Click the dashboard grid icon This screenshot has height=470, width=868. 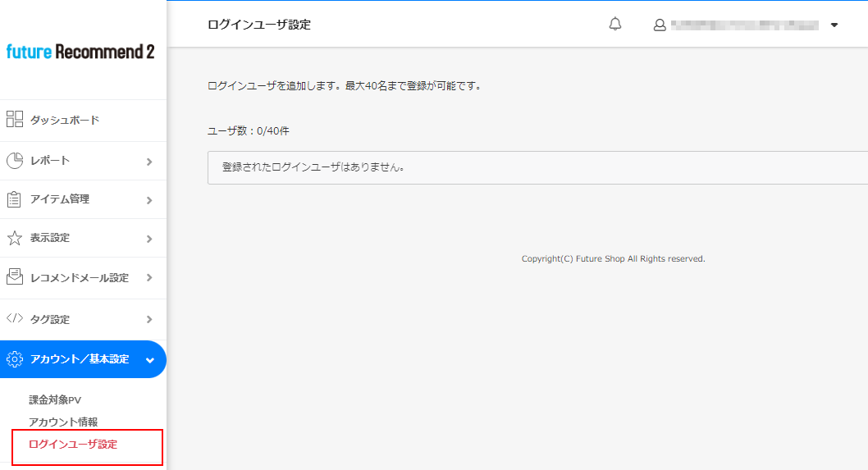click(15, 119)
